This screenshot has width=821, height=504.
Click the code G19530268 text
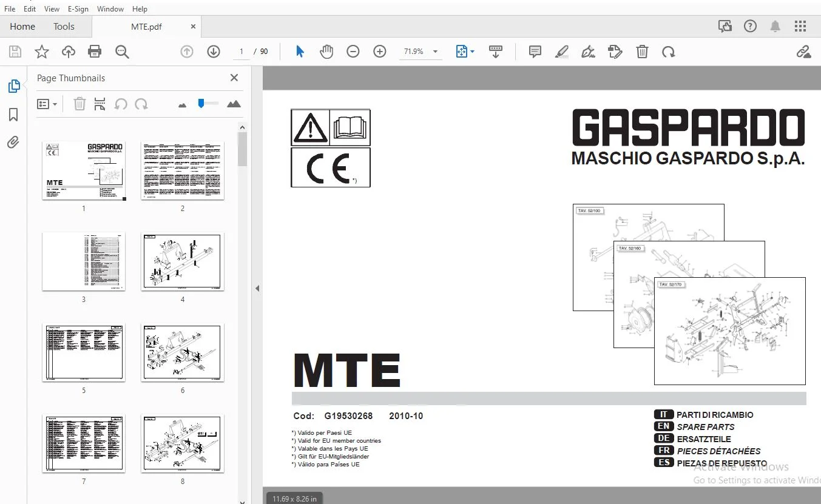click(x=348, y=416)
